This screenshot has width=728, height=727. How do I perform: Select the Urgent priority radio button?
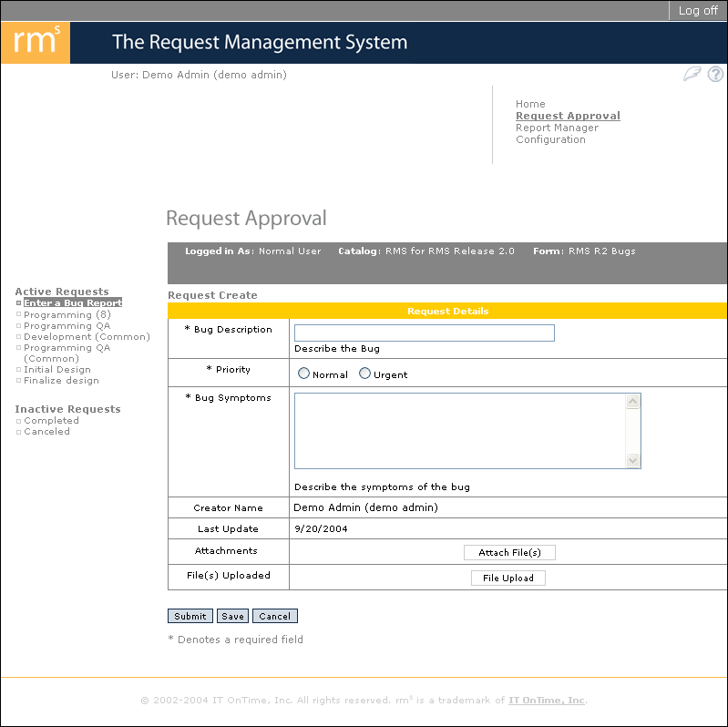365,374
